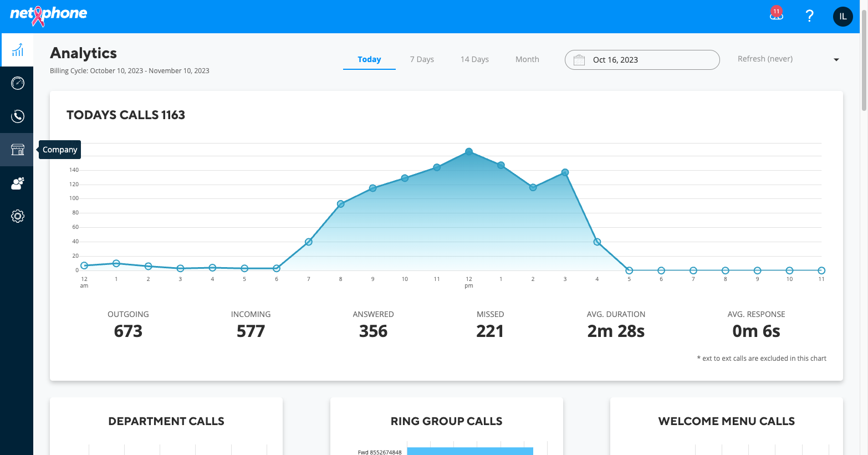Click the calendar icon in date field
The height and width of the screenshot is (455, 868).
coord(579,60)
